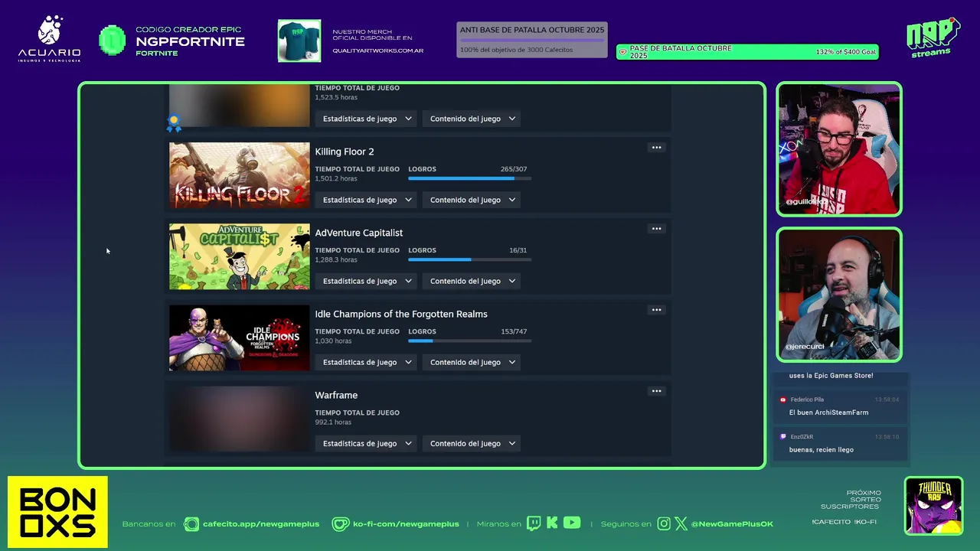This screenshot has height=551, width=980.
Task: Click the Acuario logo
Action: [x=49, y=38]
